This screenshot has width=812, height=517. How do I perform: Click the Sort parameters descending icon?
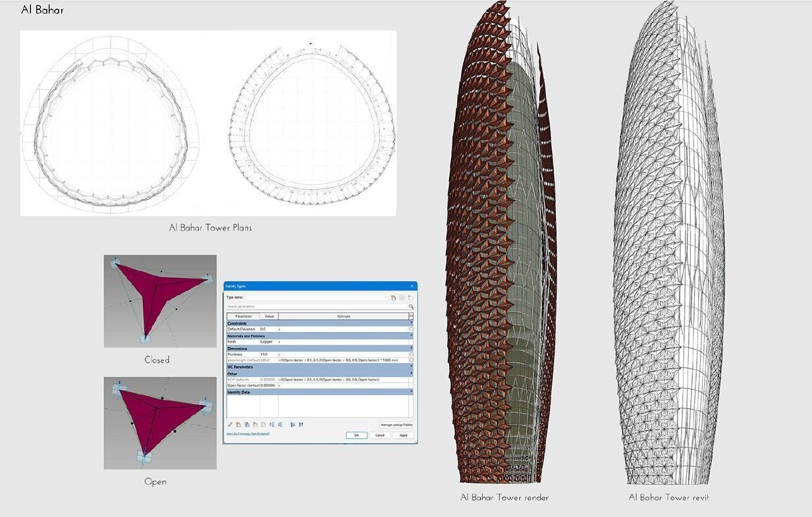point(301,425)
